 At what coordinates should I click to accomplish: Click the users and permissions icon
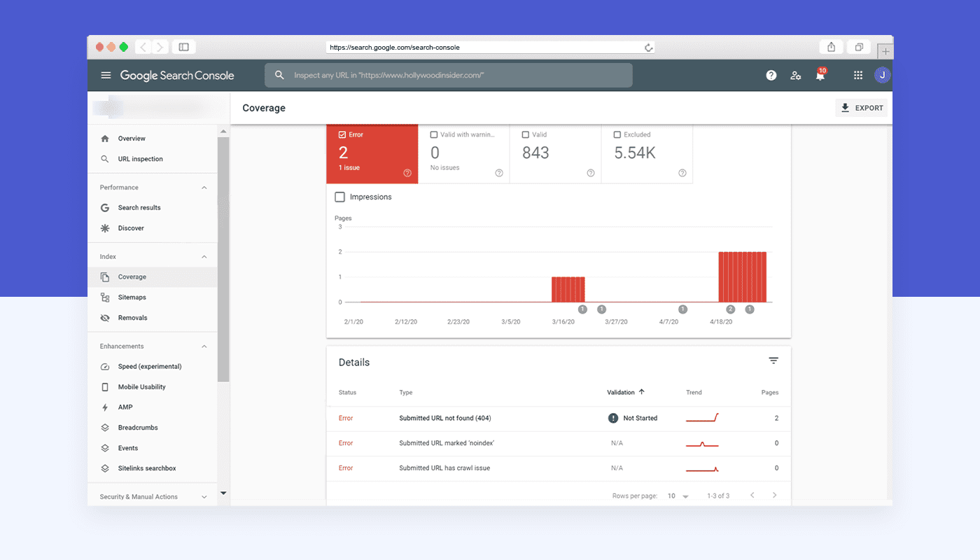(795, 76)
